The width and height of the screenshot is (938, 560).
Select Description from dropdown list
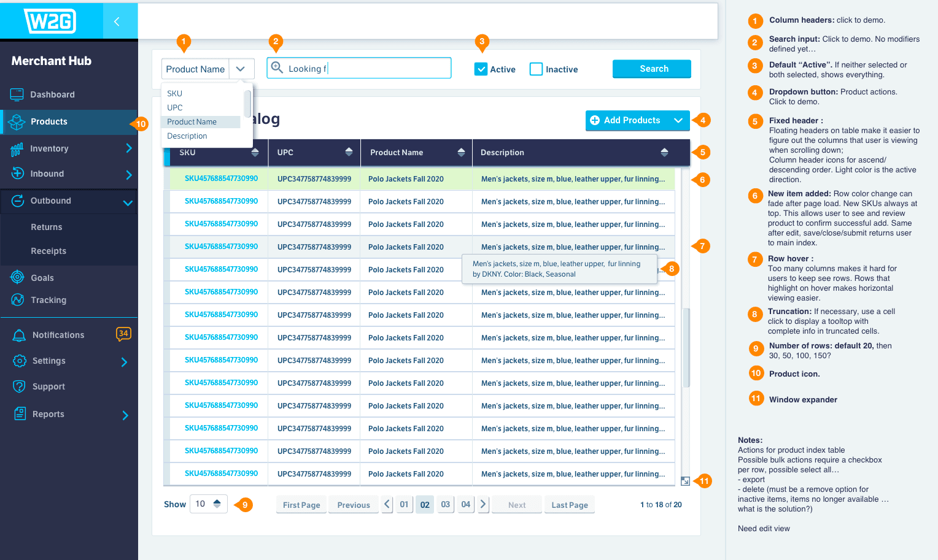(187, 136)
